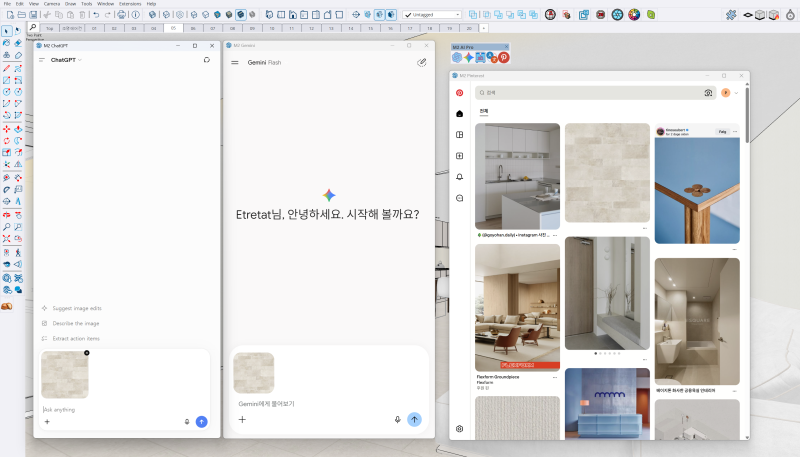Open Model Info icon
The width and height of the screenshot is (800, 457).
(x=135, y=15)
